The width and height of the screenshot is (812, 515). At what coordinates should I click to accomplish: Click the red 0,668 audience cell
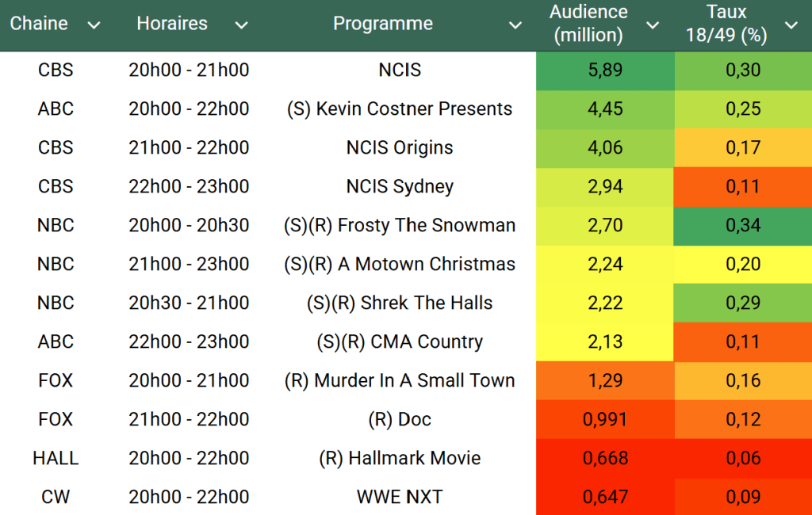[x=605, y=458]
